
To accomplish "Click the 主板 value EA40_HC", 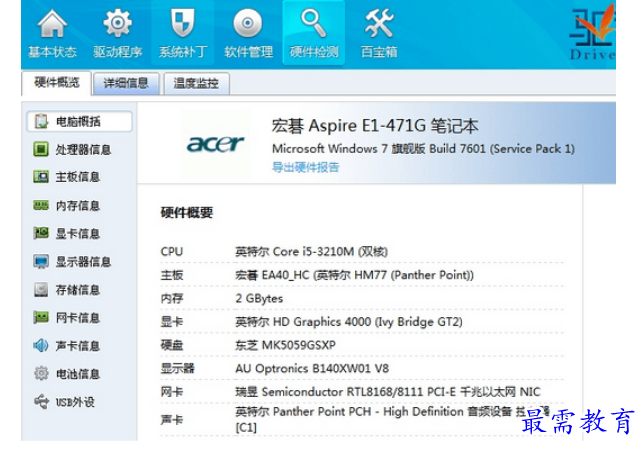I will coord(354,275).
